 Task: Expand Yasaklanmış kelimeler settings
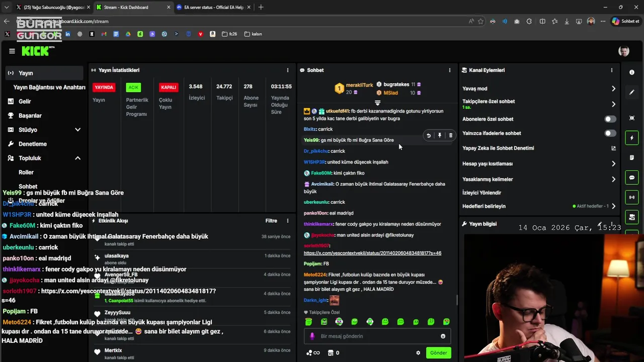pos(613,179)
